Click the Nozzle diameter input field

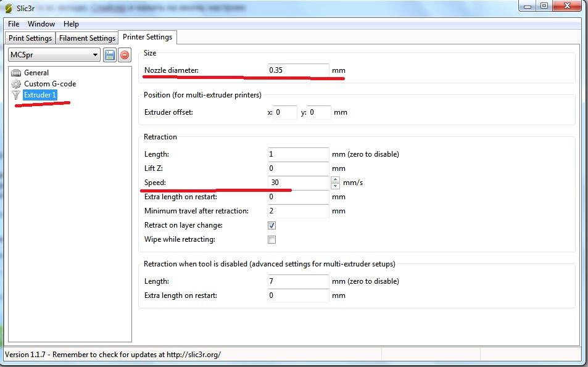pos(299,70)
